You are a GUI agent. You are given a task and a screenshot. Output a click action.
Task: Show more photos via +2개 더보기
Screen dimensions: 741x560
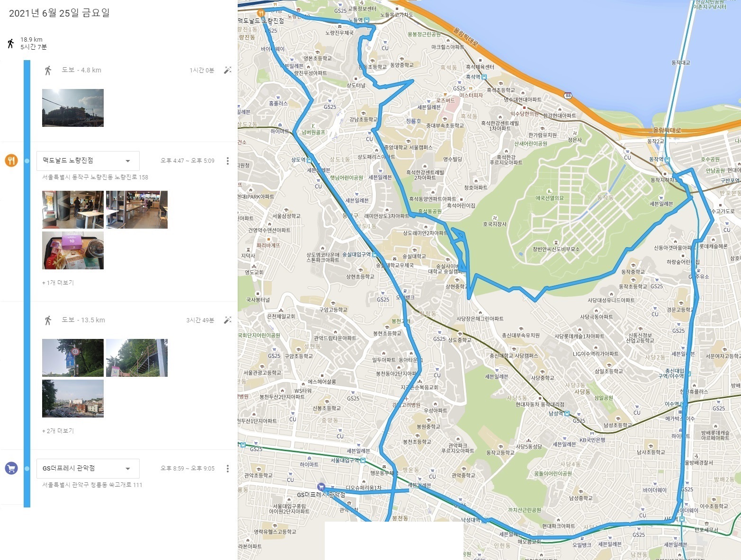pyautogui.click(x=58, y=431)
